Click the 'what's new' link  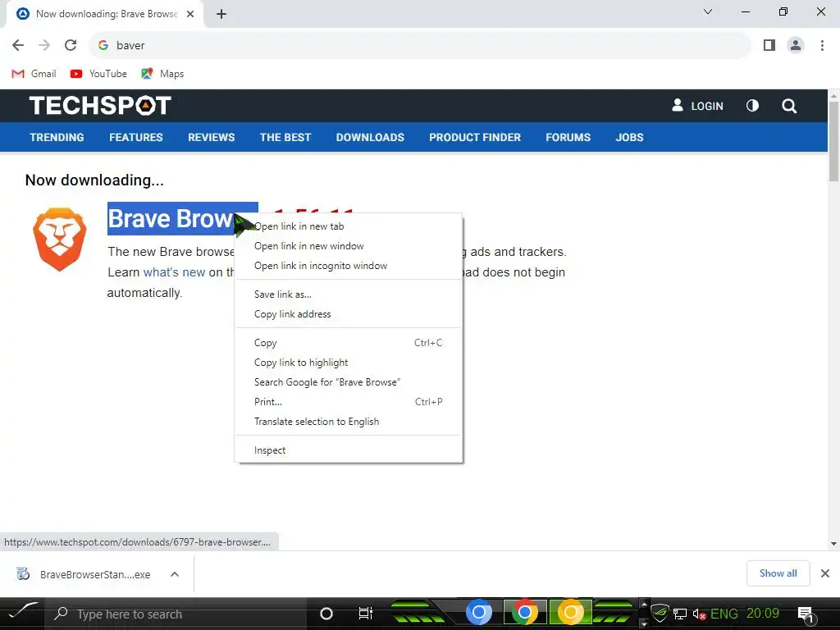174,272
